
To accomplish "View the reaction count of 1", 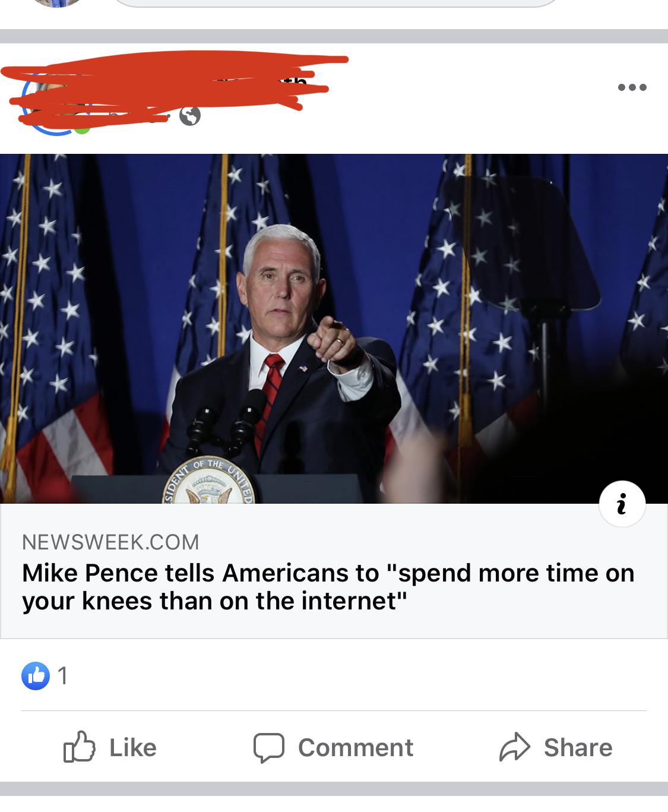I will coord(63,675).
